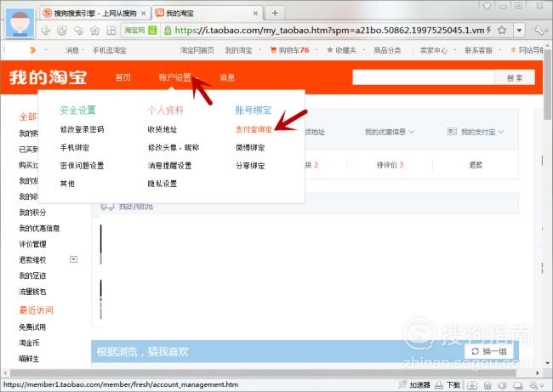Open 免费试用 in recent visits

click(32, 327)
